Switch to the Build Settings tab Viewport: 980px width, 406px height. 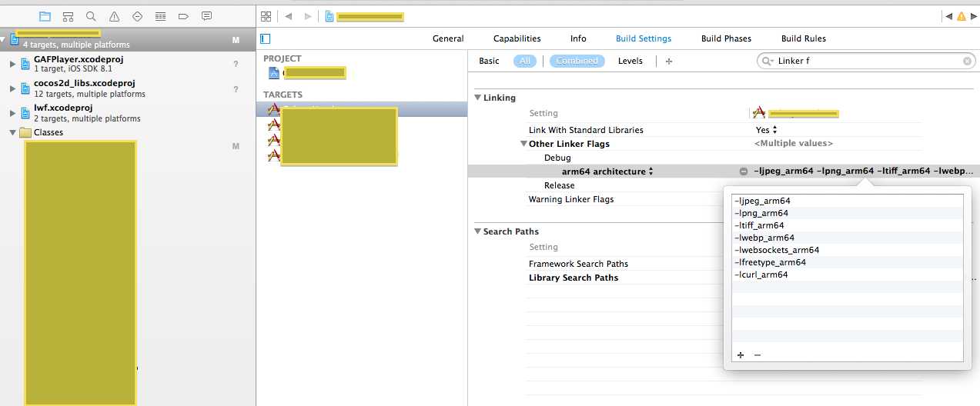[x=644, y=38]
